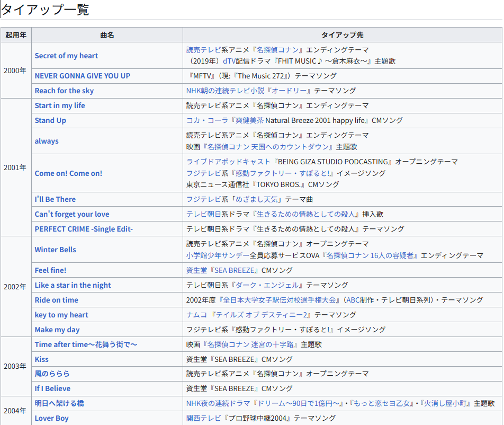Open the Secret of my heart link

point(66,56)
